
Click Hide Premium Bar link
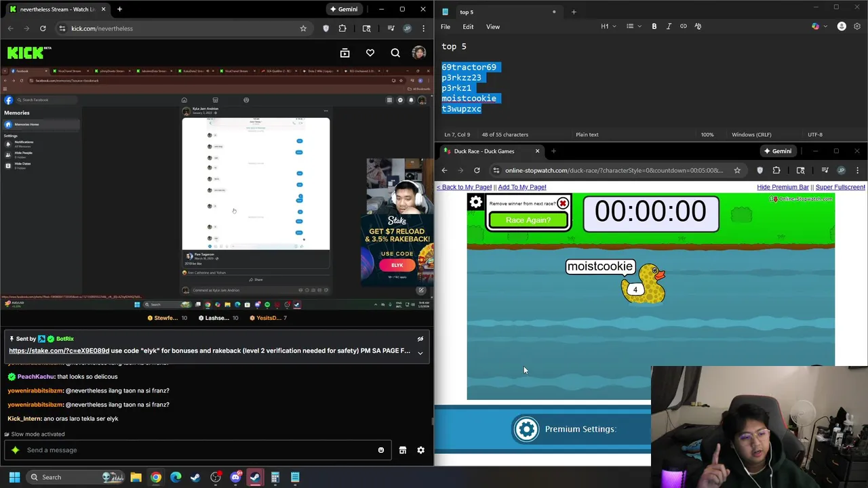[x=783, y=187]
